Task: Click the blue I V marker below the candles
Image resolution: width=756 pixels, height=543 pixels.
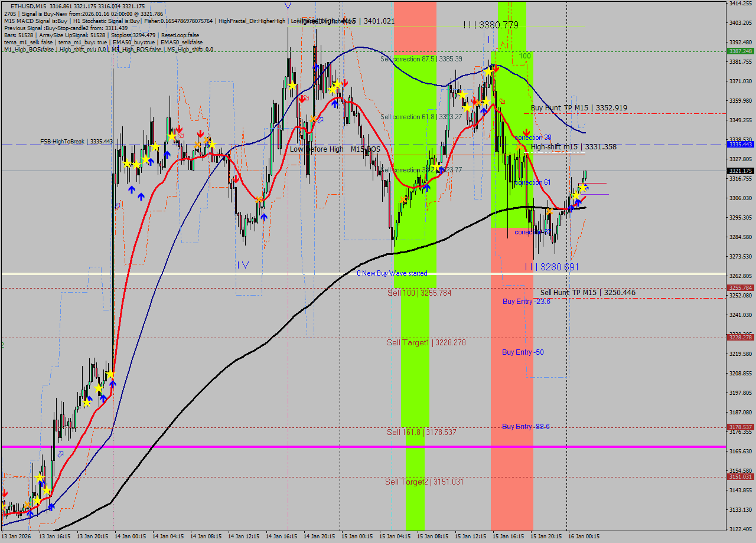Action: point(241,264)
